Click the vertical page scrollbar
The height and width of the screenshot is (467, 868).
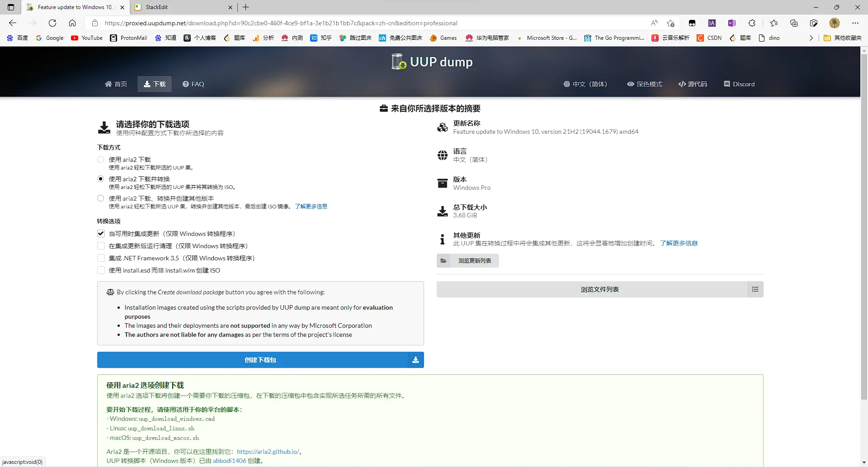(x=864, y=226)
